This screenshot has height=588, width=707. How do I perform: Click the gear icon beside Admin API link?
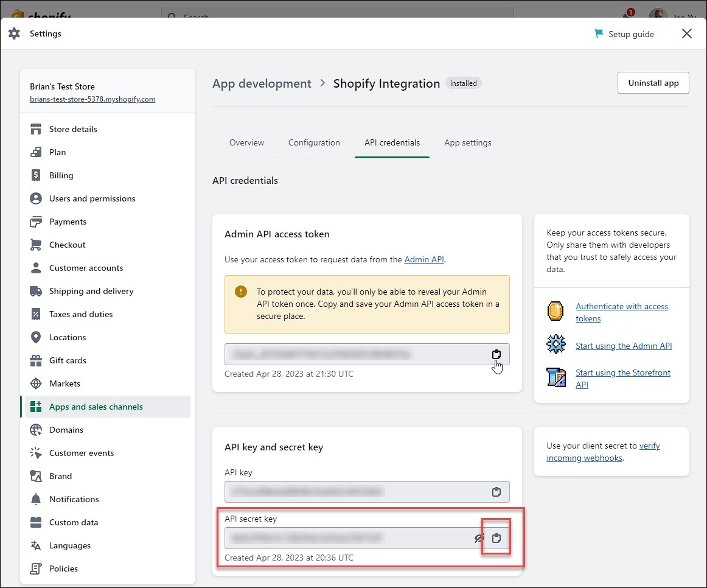tap(555, 344)
